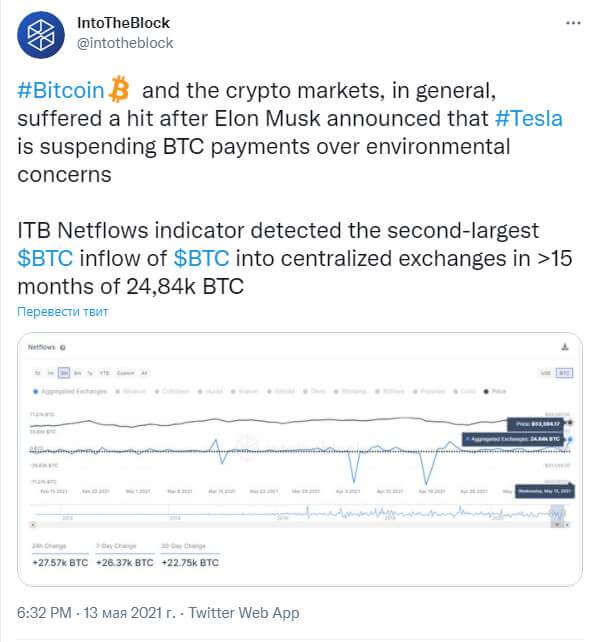This screenshot has width=598, height=642.
Task: Open the IntoTheBlock profile avatar
Action: click(x=41, y=35)
